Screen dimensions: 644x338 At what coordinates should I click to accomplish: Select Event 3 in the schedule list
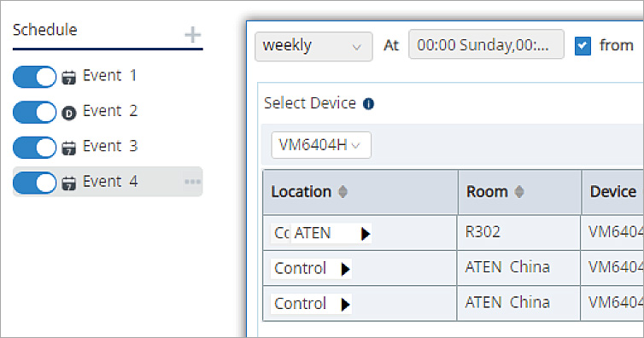(110, 147)
